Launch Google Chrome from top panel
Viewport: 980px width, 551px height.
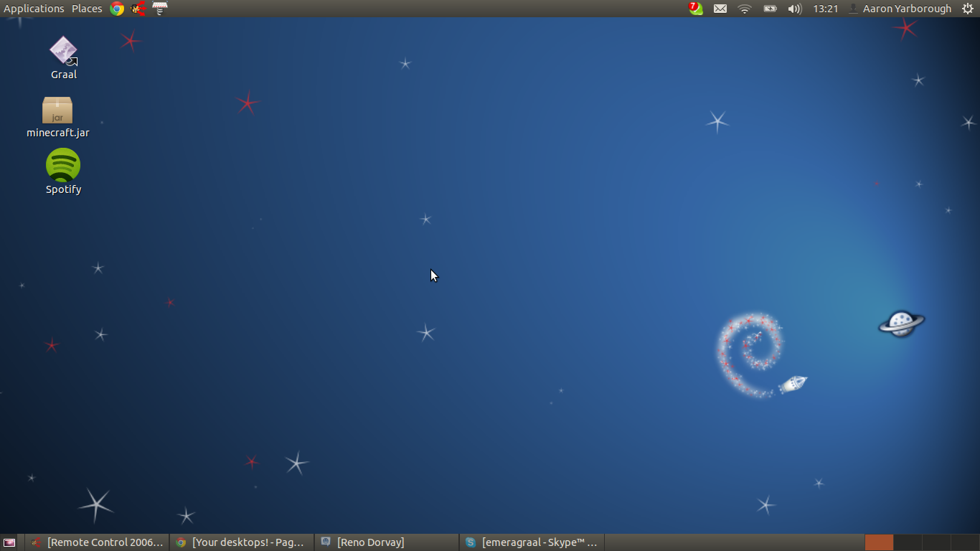pos(117,9)
